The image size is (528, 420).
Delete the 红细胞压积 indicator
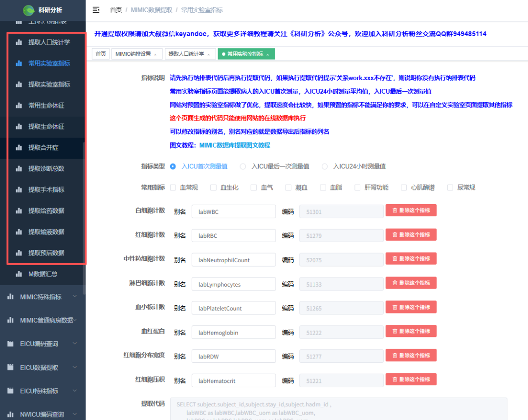(x=411, y=379)
